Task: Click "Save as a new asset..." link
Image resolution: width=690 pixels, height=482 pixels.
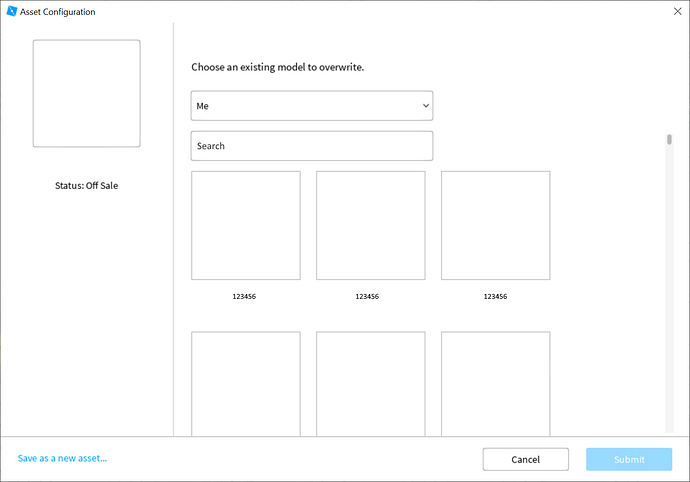Action: pos(62,459)
